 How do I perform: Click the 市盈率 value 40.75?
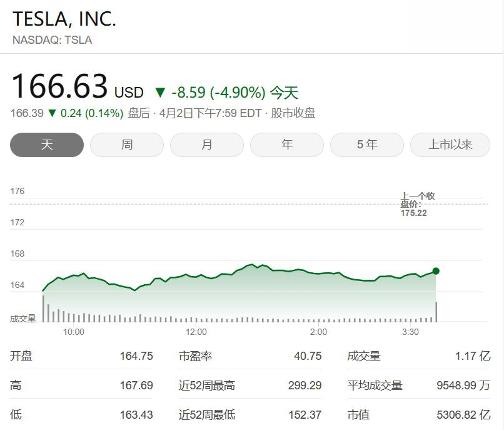pos(308,356)
